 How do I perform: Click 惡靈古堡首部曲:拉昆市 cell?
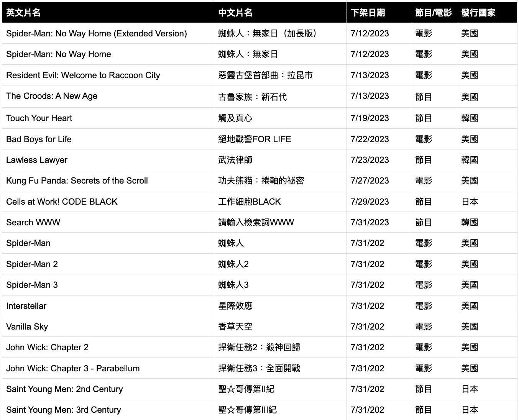click(280, 75)
